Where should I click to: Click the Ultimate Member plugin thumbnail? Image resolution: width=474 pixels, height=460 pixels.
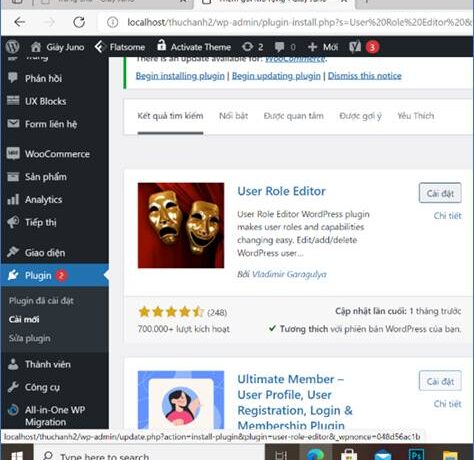tap(181, 400)
